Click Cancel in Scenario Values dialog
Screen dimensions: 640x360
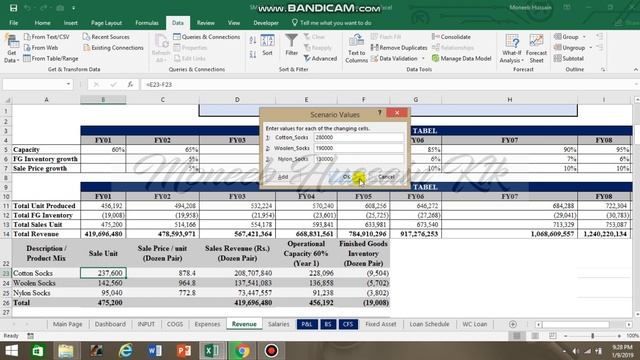click(386, 177)
